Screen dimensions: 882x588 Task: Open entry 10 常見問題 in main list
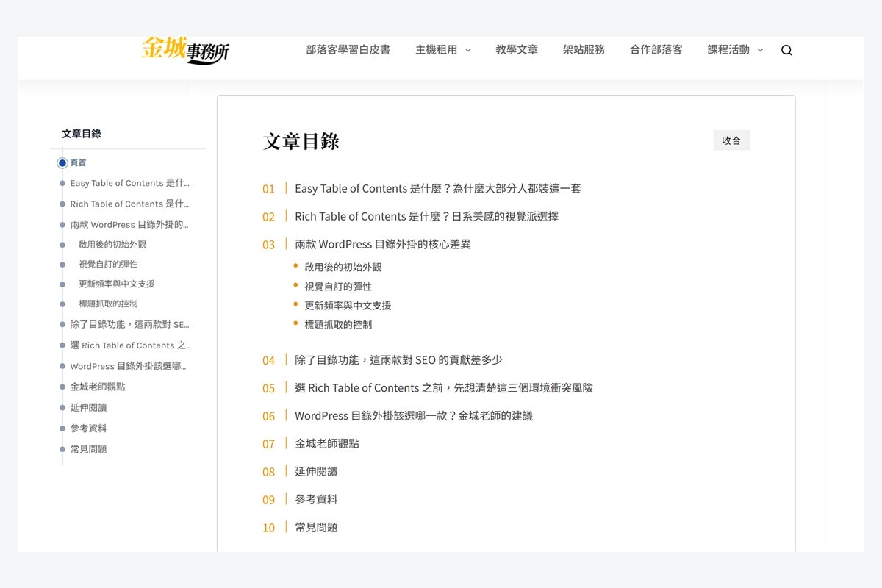click(x=316, y=527)
